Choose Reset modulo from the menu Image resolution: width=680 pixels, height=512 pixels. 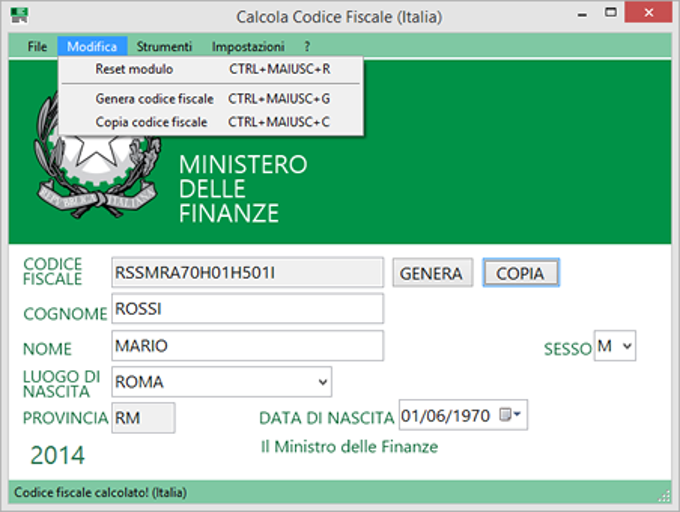pyautogui.click(x=211, y=69)
